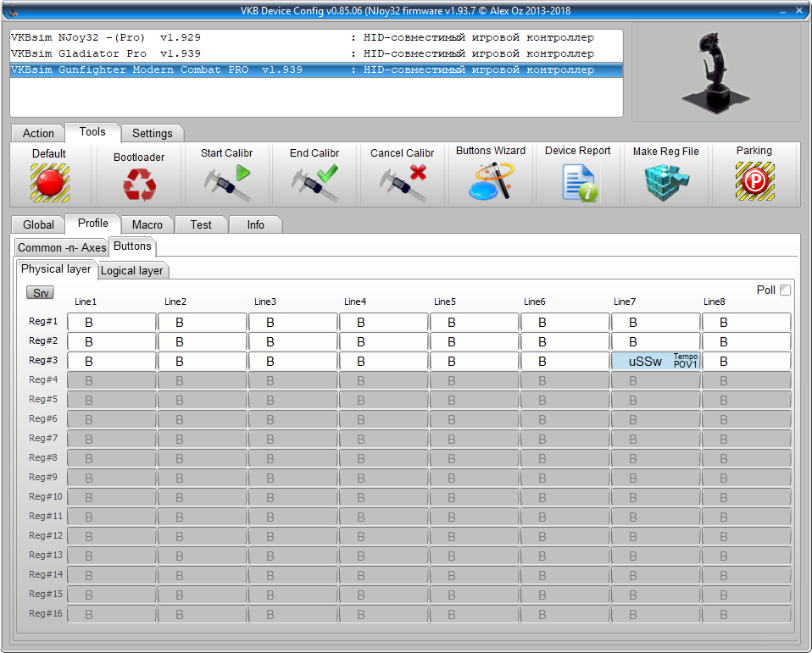Switch to the Tools tab

pyautogui.click(x=92, y=132)
